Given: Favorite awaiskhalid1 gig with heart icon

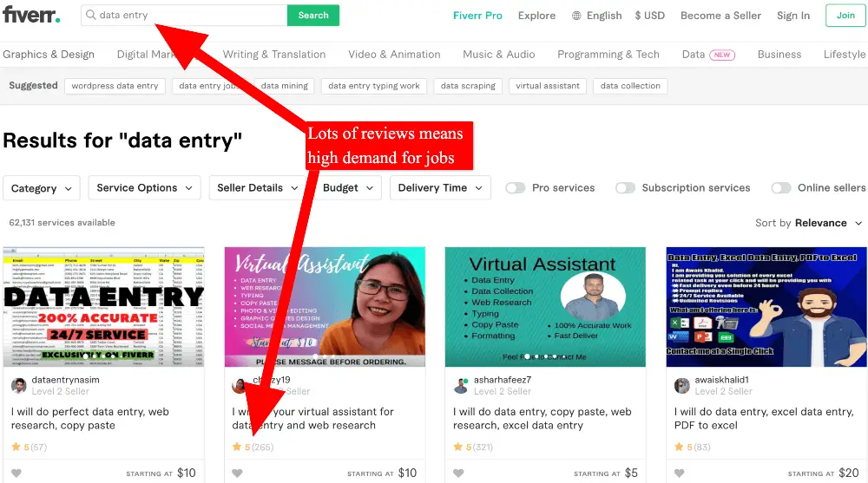Looking at the screenshot, I should click(680, 473).
